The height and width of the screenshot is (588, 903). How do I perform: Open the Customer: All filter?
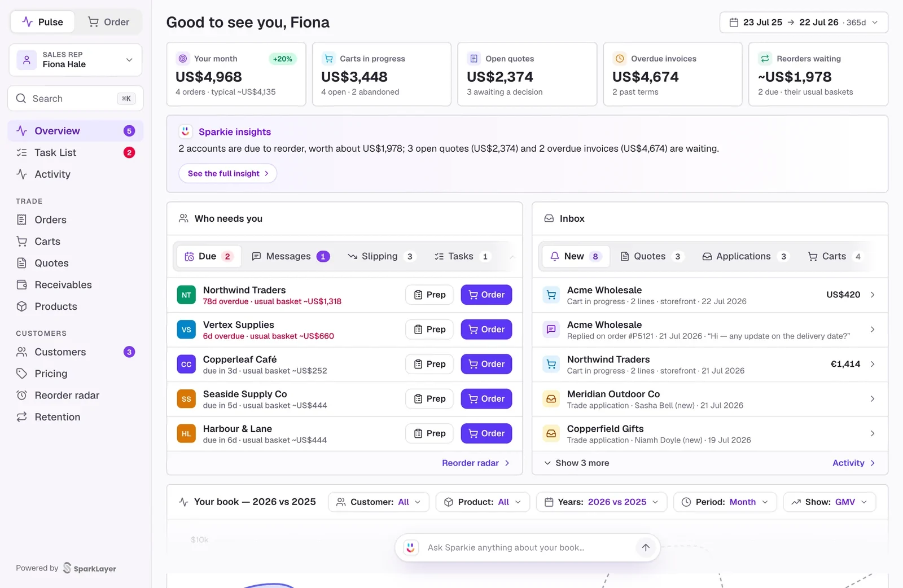click(x=379, y=502)
